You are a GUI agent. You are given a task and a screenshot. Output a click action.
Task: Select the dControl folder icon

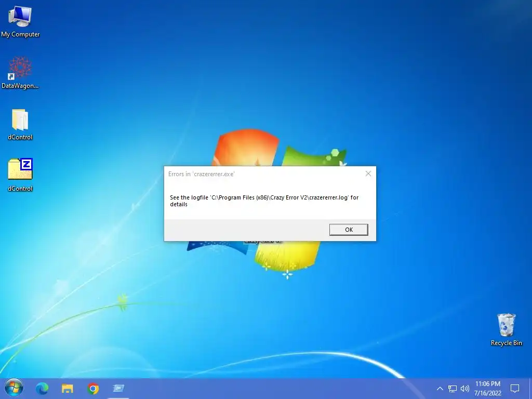20,125
